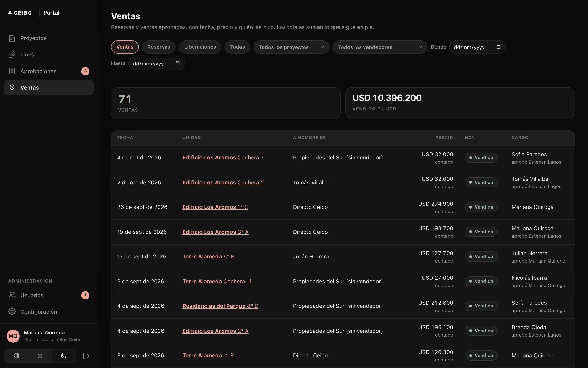
Task: Expand the Todos los vendedores dropdown
Action: pos(380,47)
